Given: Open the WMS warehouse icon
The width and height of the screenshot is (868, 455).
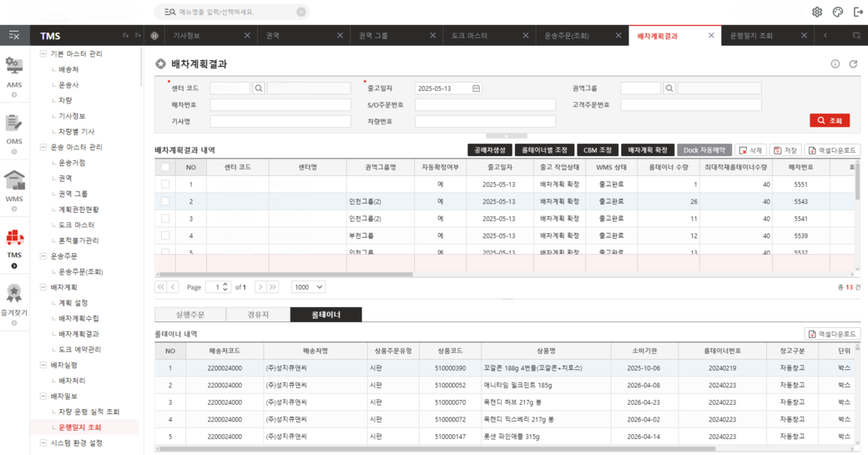Looking at the screenshot, I should [14, 180].
